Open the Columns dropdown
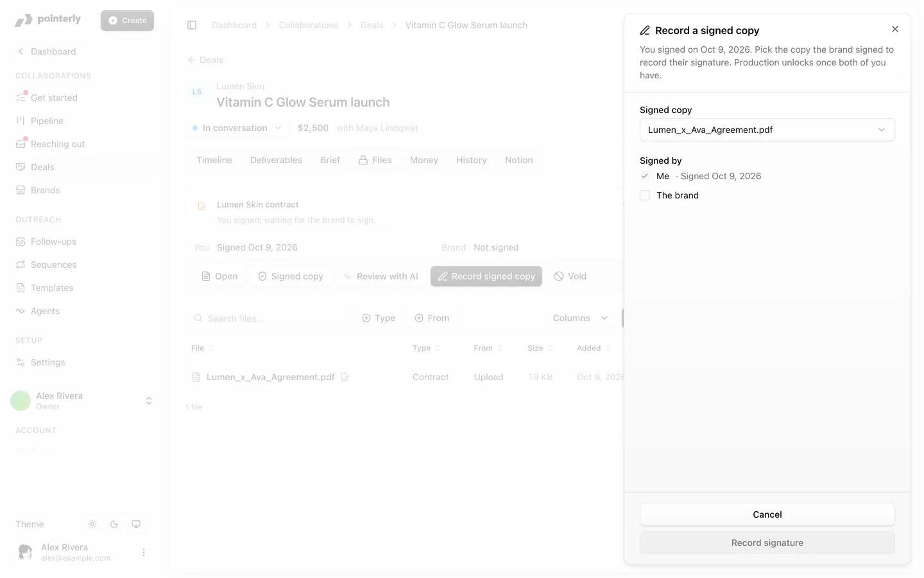This screenshot has width=924, height=578. click(x=580, y=318)
